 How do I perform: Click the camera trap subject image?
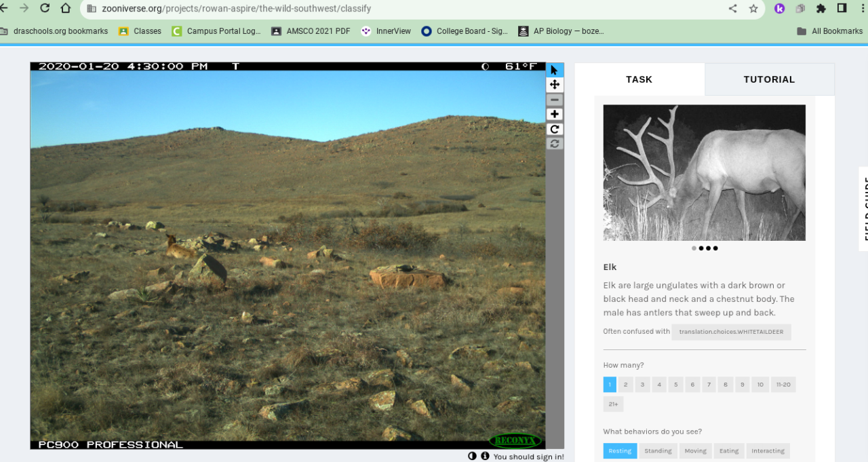pyautogui.click(x=288, y=256)
